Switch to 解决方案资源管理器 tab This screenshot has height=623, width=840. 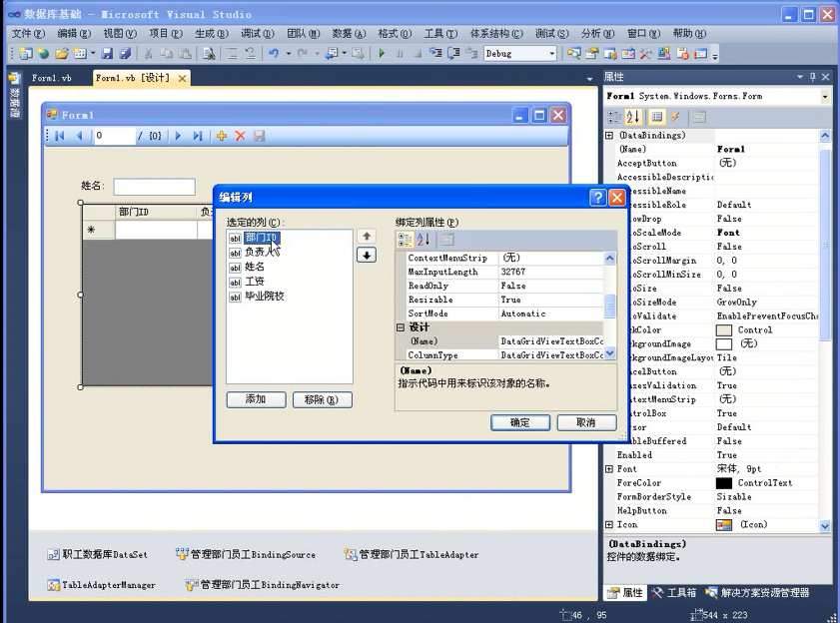click(x=758, y=592)
